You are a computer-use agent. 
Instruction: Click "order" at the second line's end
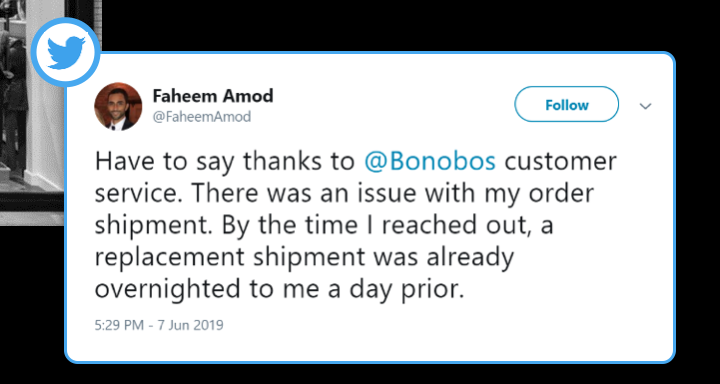click(561, 193)
